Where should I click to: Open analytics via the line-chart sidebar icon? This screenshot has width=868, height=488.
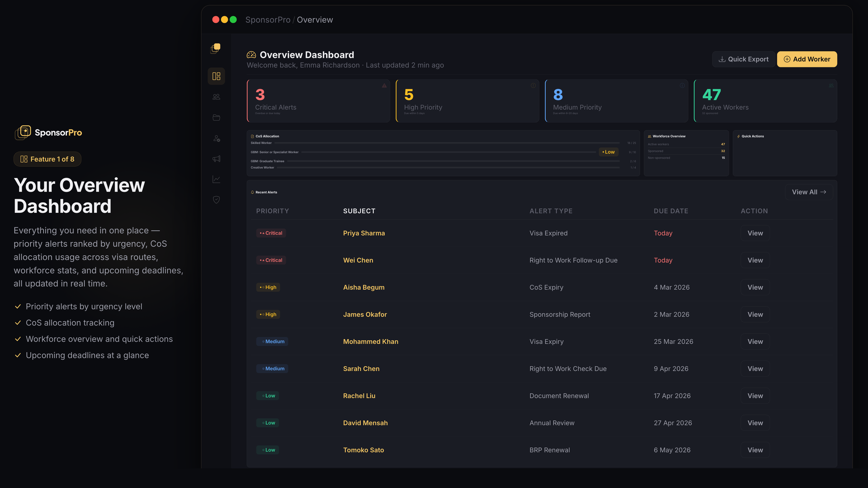[216, 179]
